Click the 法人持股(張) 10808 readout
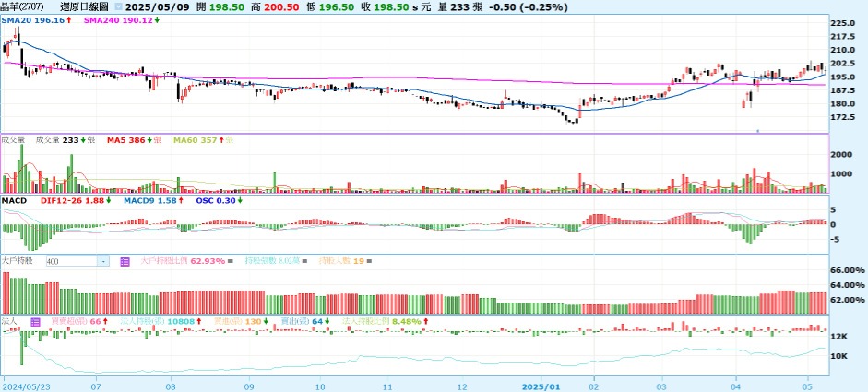Image resolution: width=868 pixels, height=392 pixels. tap(158, 321)
